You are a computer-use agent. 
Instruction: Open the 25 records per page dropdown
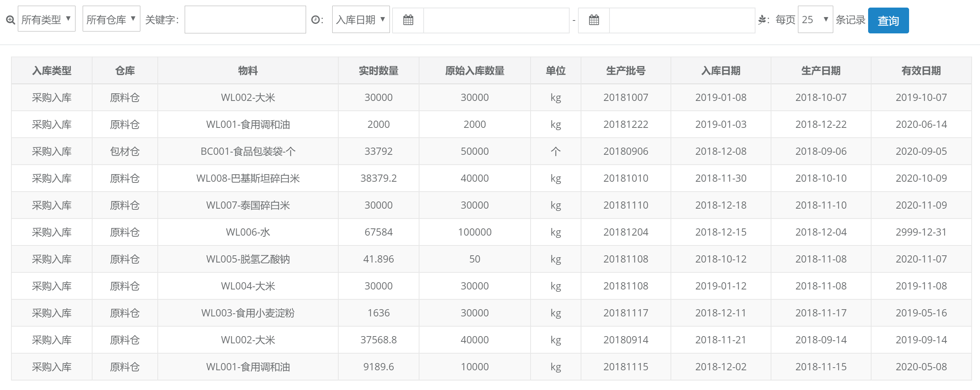click(x=815, y=20)
